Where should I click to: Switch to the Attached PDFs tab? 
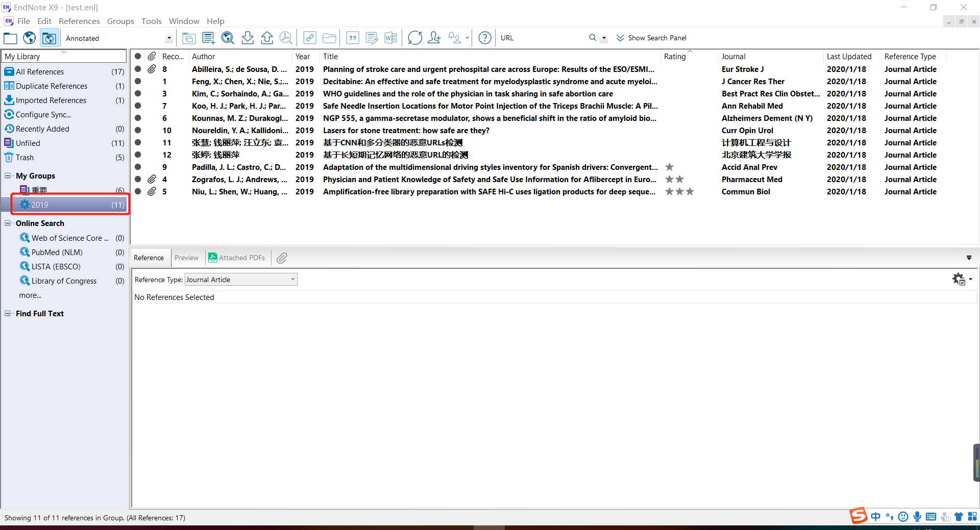pyautogui.click(x=237, y=258)
